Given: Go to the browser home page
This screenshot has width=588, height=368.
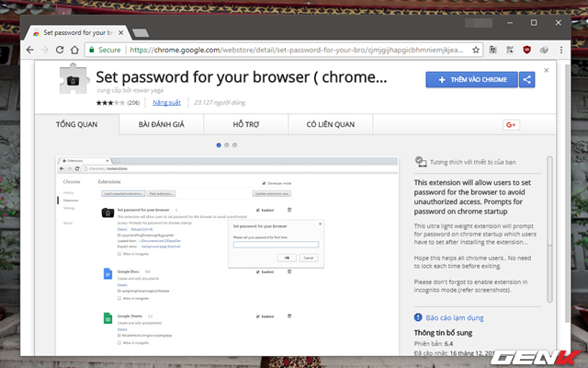Looking at the screenshot, I should [x=74, y=50].
